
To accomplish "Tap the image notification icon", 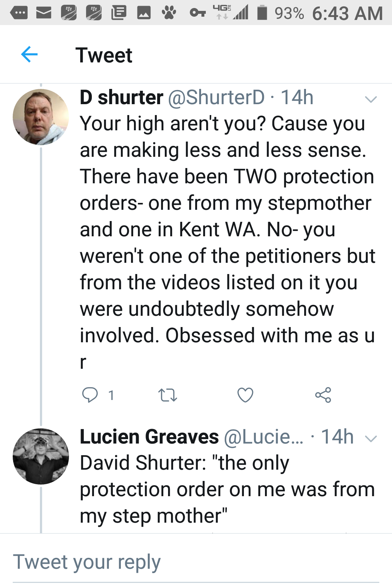I will tap(144, 13).
